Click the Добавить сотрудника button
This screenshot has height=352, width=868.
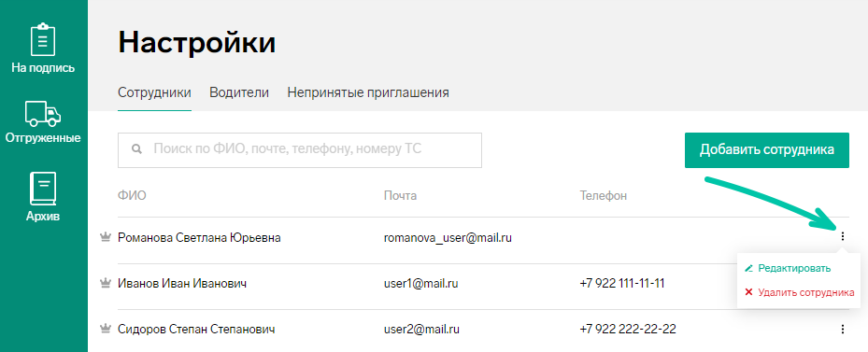point(767,150)
